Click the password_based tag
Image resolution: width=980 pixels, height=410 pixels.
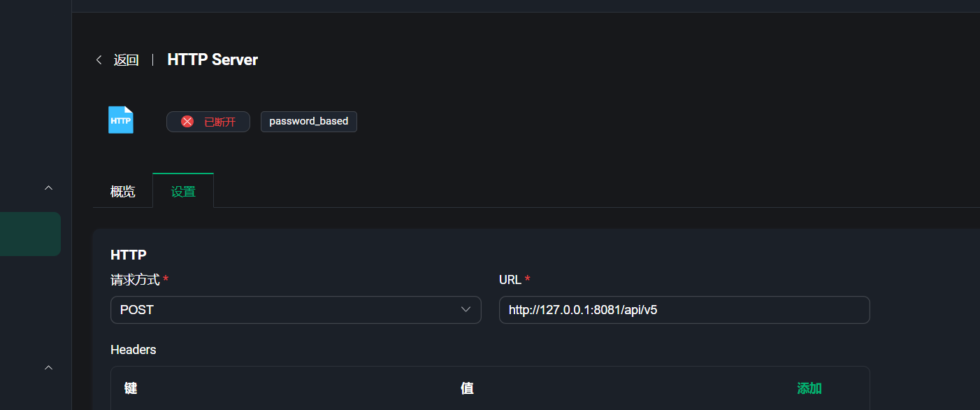coord(308,121)
